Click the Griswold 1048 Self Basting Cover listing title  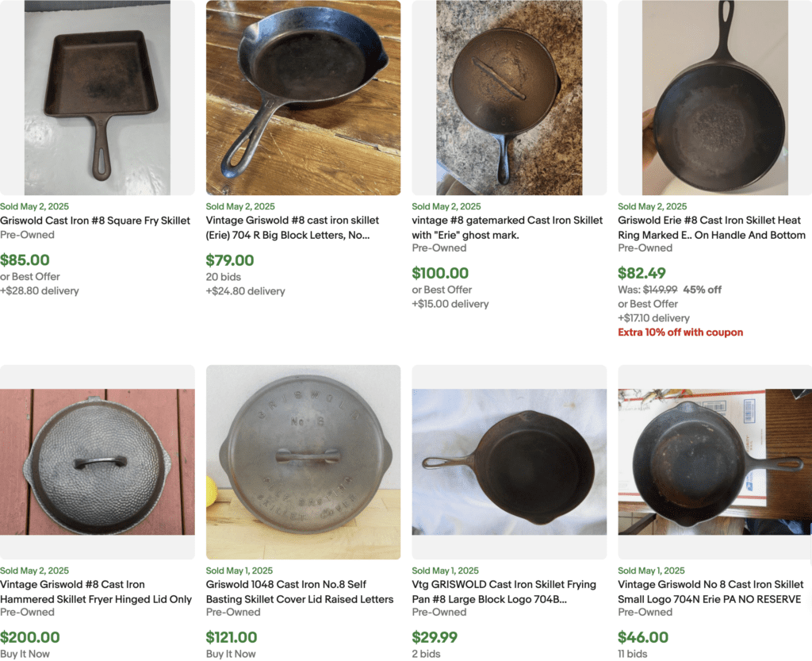pos(301,591)
